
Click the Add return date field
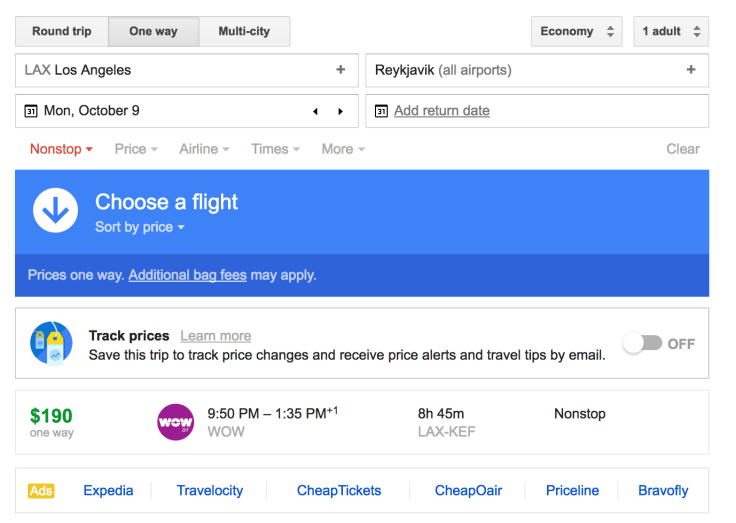(442, 111)
